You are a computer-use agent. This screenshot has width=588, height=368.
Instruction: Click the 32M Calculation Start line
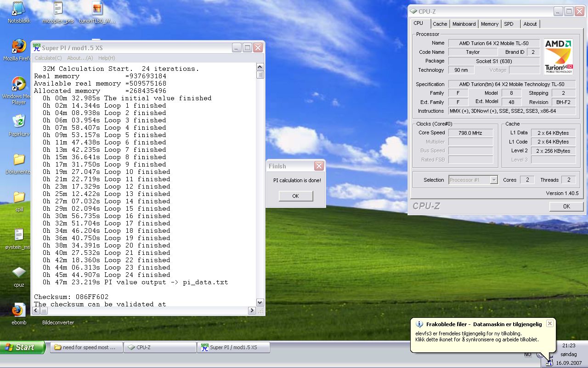coord(121,69)
